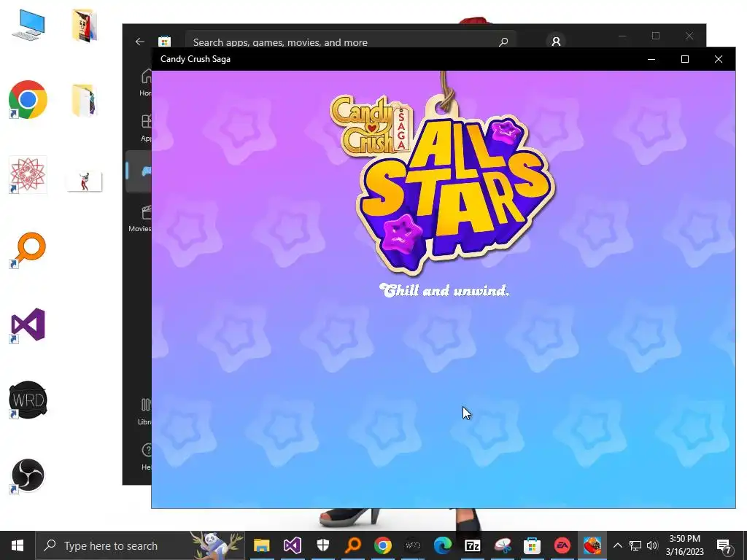The image size is (747, 560).
Task: Open Windows Security shield in taskbar
Action: [x=323, y=545]
